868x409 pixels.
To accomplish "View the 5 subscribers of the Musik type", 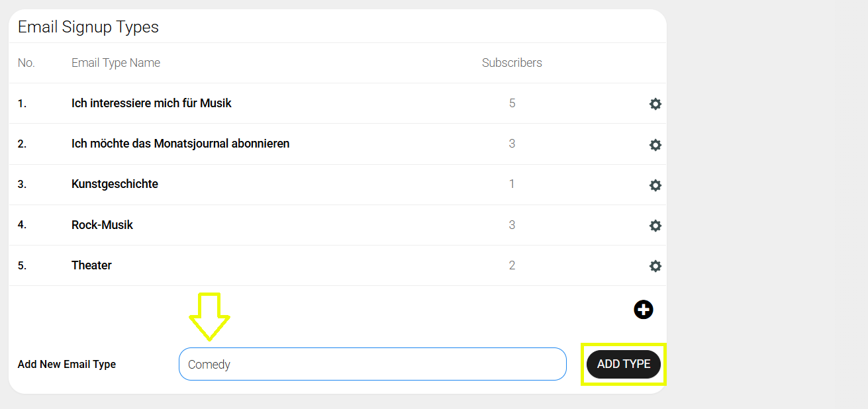I will coord(512,103).
